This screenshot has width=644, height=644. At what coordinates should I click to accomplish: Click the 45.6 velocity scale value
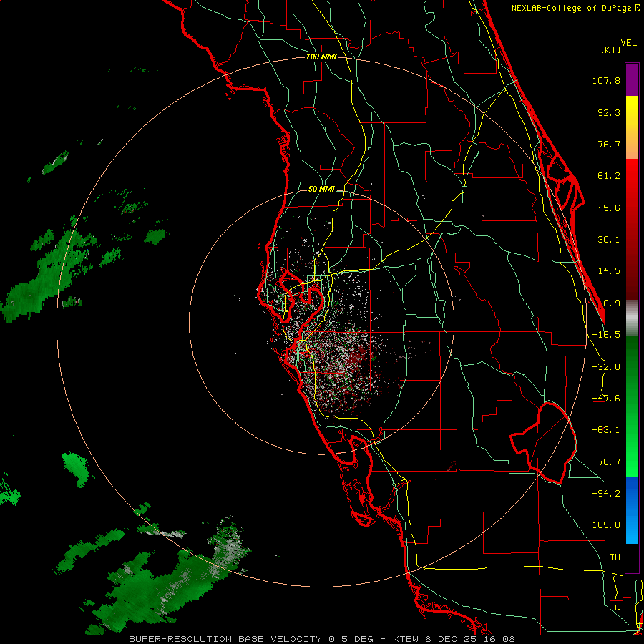pos(609,208)
